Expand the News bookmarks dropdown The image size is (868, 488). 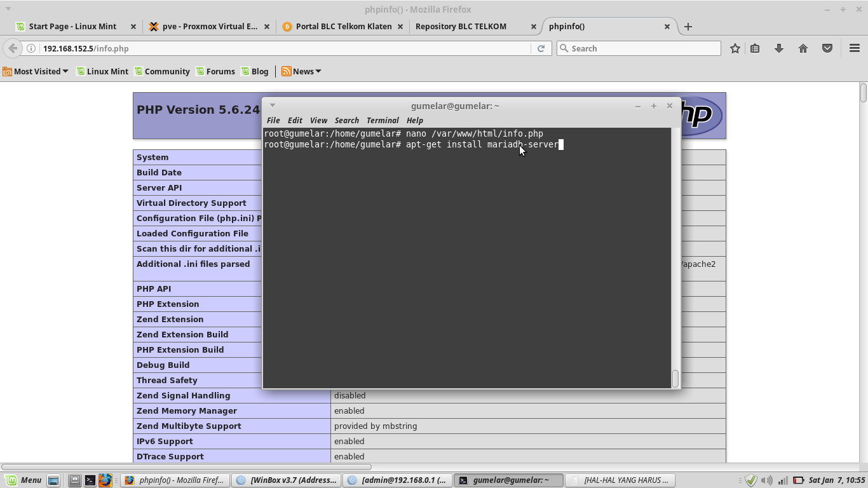click(301, 71)
